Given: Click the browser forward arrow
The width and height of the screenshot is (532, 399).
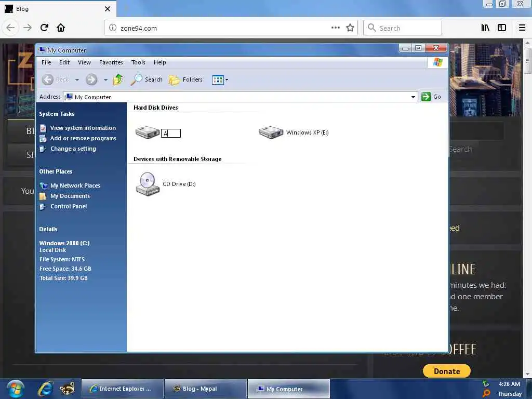Looking at the screenshot, I should (27, 28).
